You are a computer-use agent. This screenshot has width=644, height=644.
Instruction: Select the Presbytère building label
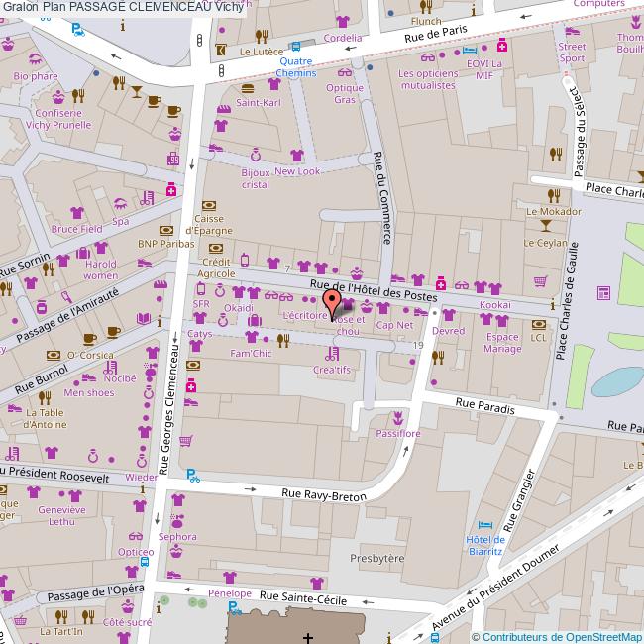tap(377, 558)
